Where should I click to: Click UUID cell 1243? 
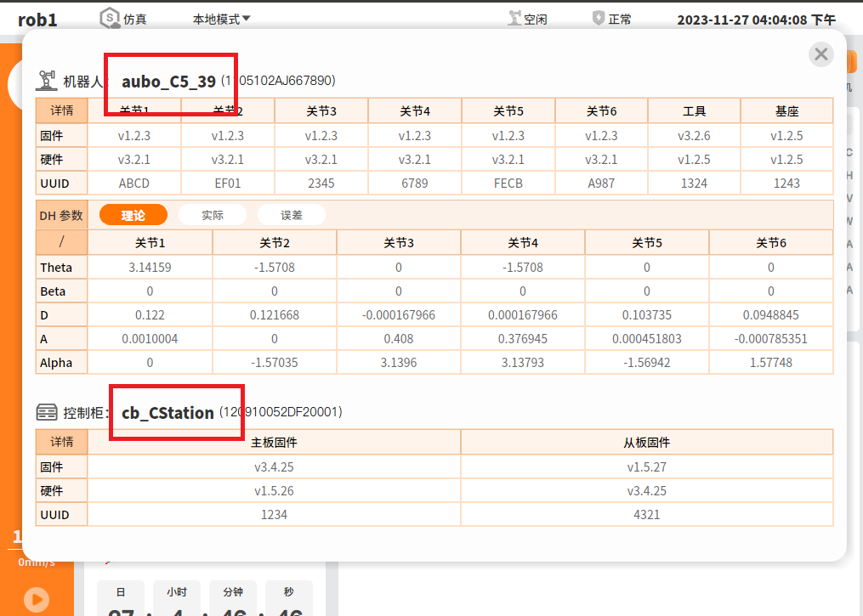click(x=786, y=184)
